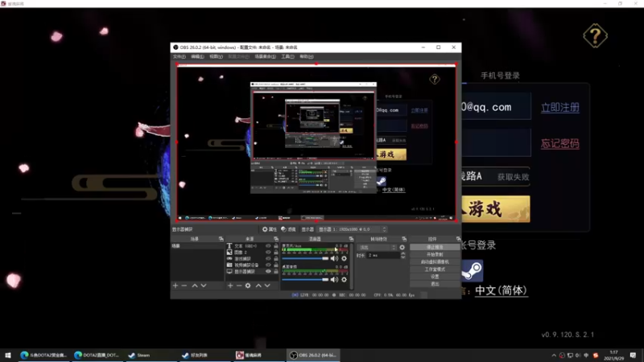The width and height of the screenshot is (644, 362).
Task: Toggle lock on 游戏捕获 source
Action: 276,258
